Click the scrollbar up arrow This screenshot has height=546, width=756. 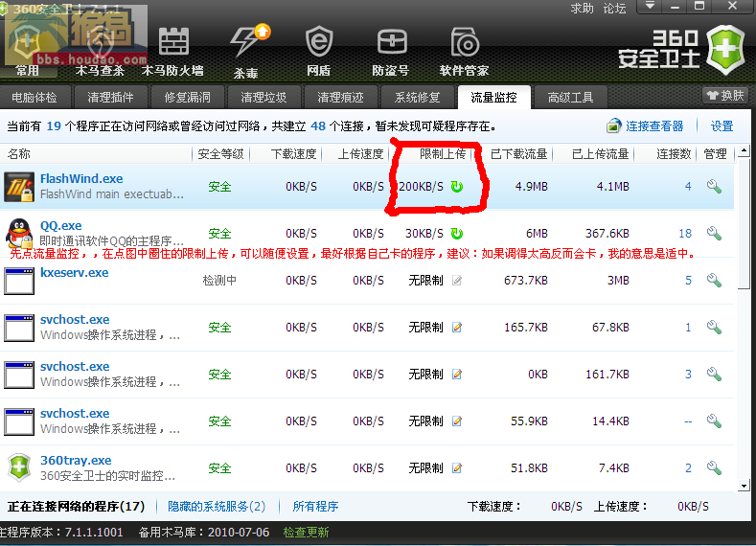click(x=744, y=150)
